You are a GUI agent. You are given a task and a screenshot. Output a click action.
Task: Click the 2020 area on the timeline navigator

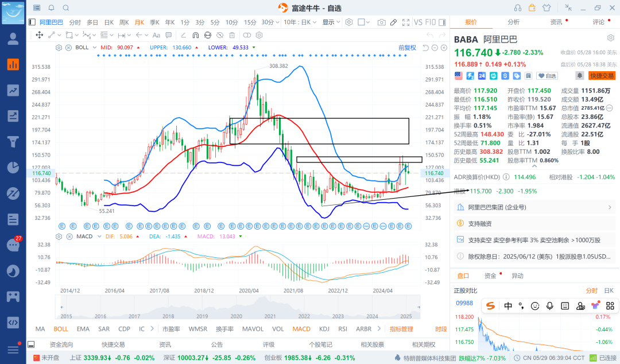[236, 316]
